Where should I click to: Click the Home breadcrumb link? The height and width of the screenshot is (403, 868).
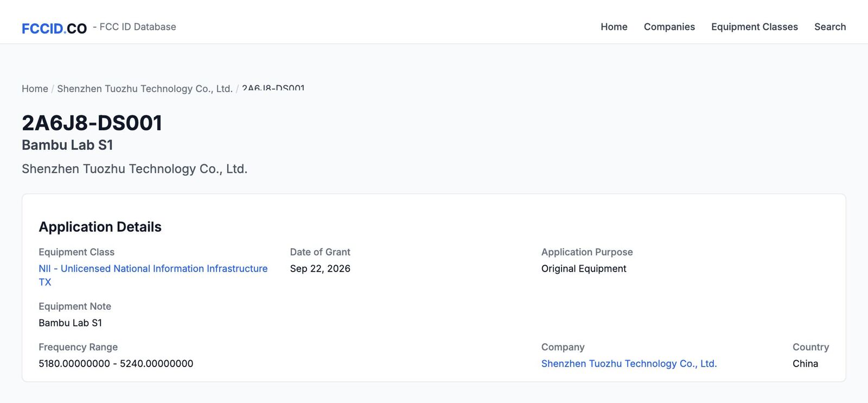point(35,89)
